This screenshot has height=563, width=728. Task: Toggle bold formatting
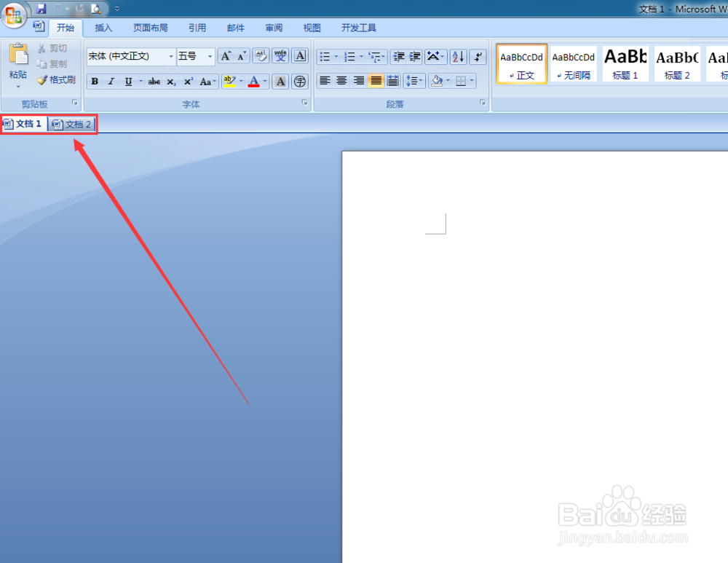click(95, 82)
